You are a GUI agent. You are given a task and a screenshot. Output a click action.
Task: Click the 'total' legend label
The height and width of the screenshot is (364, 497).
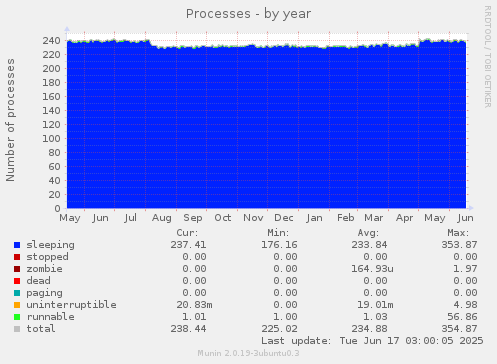(41, 329)
